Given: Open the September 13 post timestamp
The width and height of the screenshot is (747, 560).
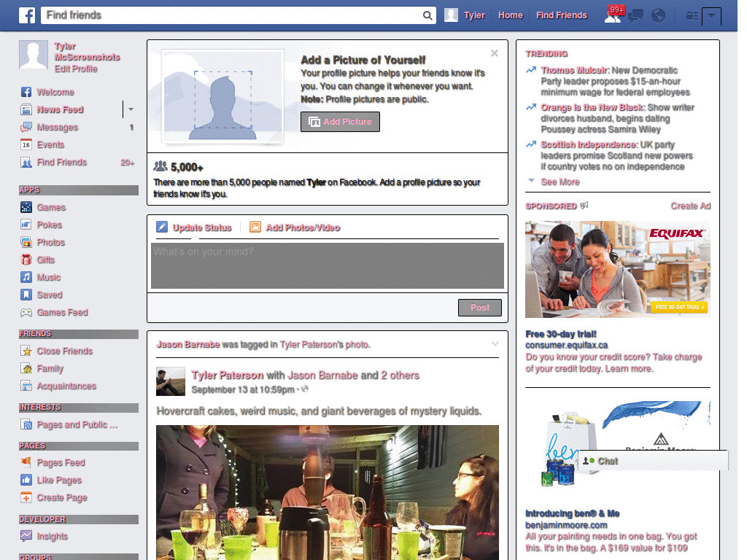Looking at the screenshot, I should click(x=243, y=389).
